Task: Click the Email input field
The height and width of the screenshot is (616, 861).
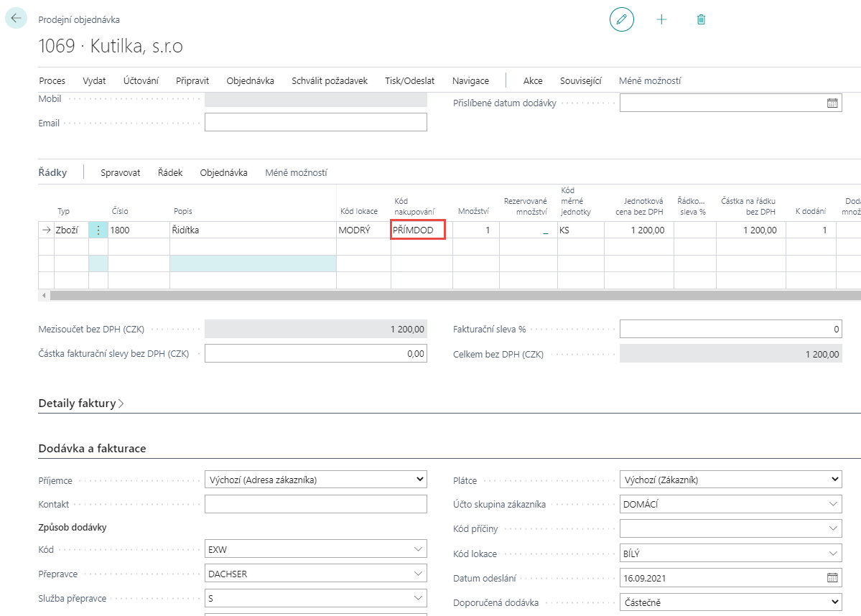Action: (x=315, y=123)
